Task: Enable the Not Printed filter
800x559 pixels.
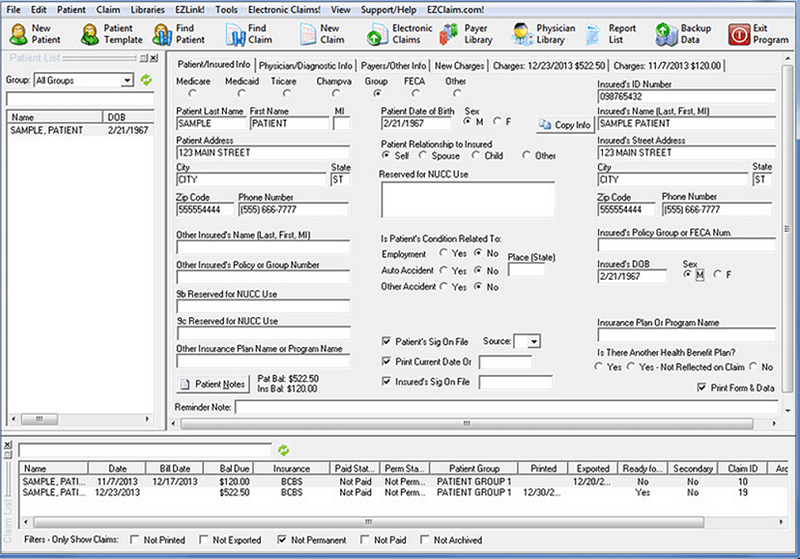Action: click(134, 539)
